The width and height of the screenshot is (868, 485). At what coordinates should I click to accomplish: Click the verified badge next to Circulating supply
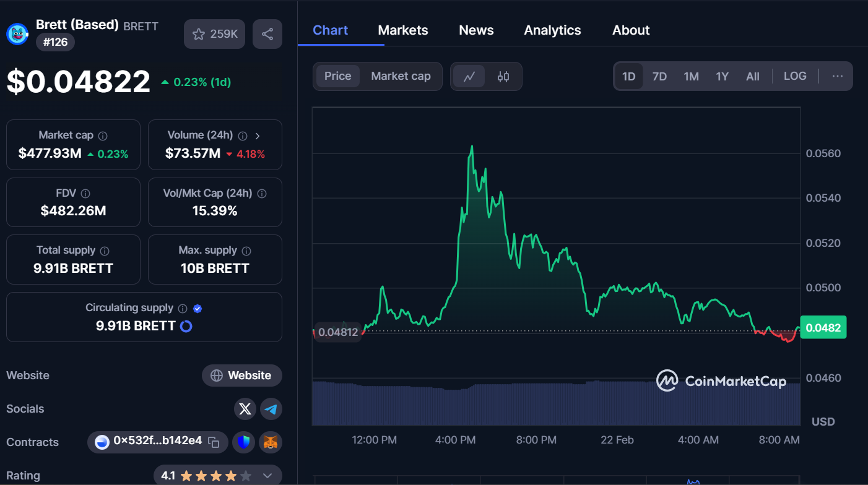click(197, 308)
